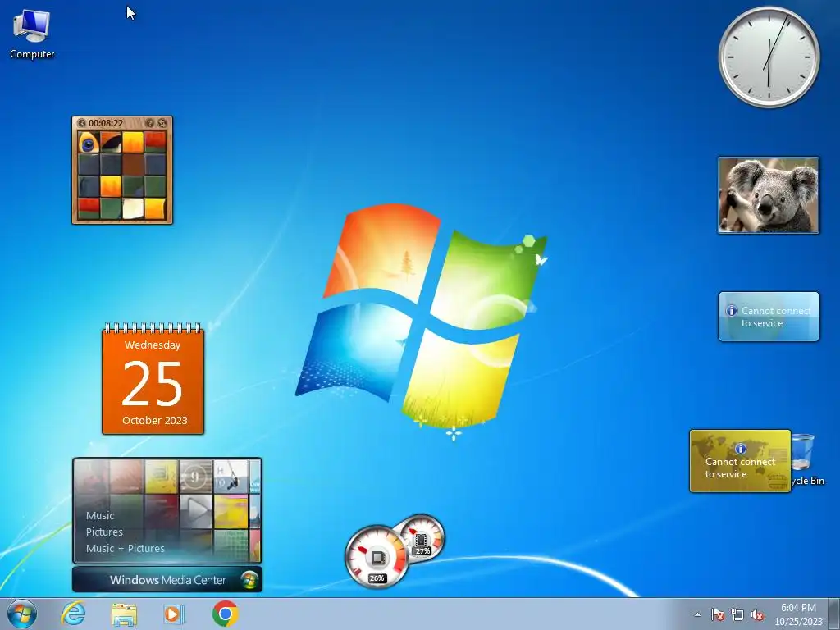The image size is (840, 630).
Task: Shuffle the Picture Puzzle tiles
Action: 162,123
